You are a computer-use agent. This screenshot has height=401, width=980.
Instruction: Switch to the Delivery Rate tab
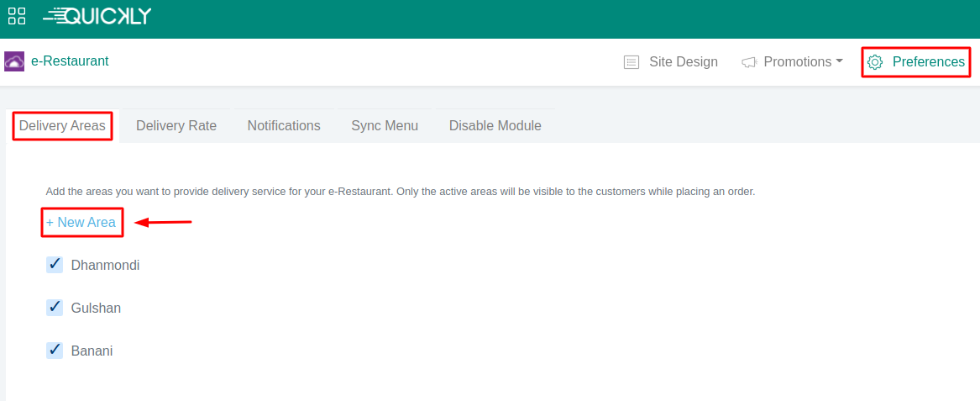coord(176,125)
